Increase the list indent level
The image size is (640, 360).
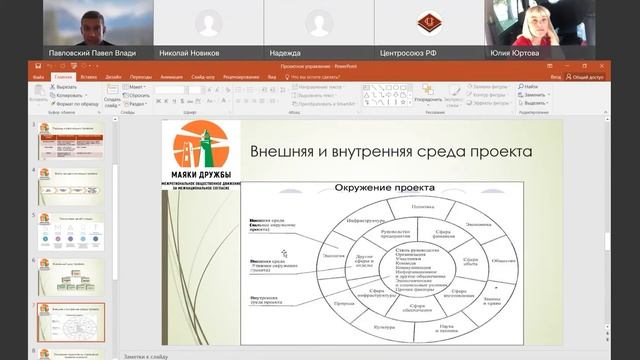click(272, 90)
